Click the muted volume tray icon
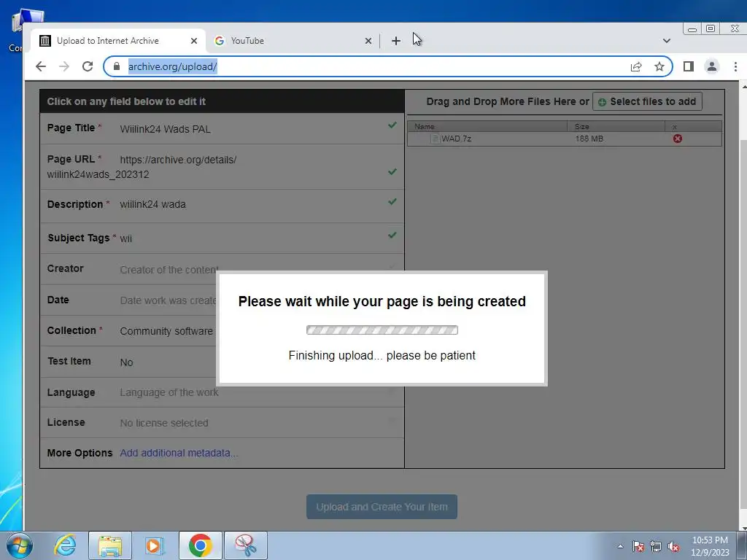This screenshot has height=560, width=747. [x=673, y=546]
